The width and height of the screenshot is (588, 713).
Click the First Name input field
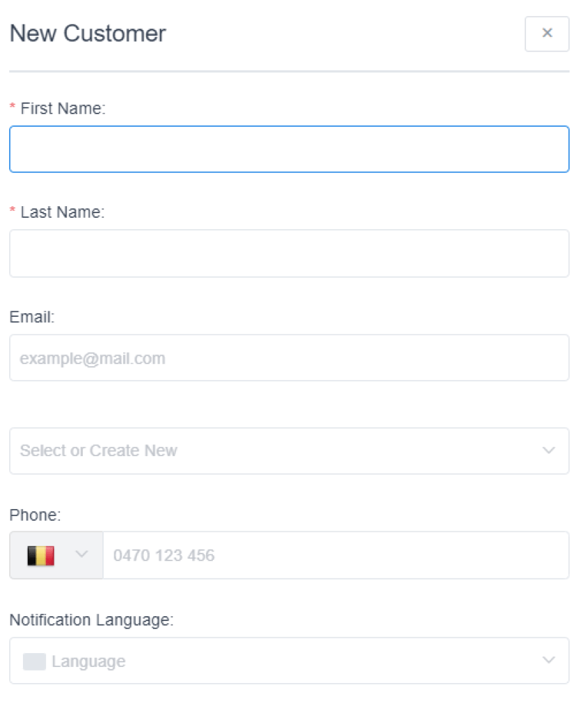[x=289, y=149]
